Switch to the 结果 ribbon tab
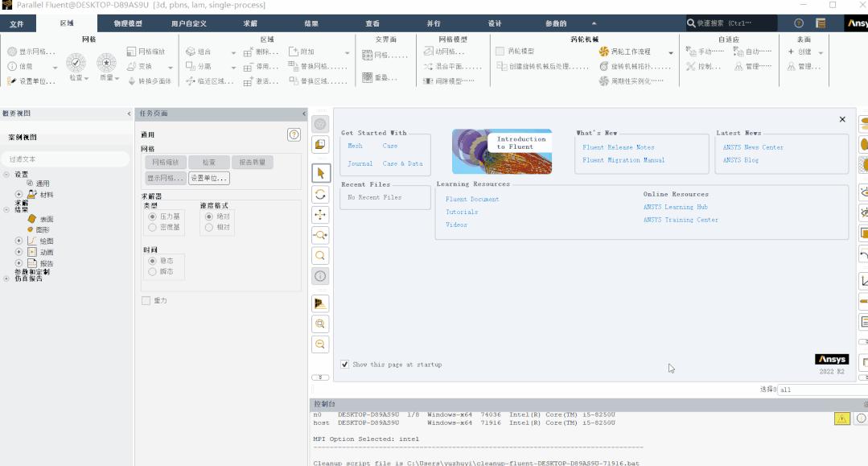868x466 pixels. tap(311, 24)
